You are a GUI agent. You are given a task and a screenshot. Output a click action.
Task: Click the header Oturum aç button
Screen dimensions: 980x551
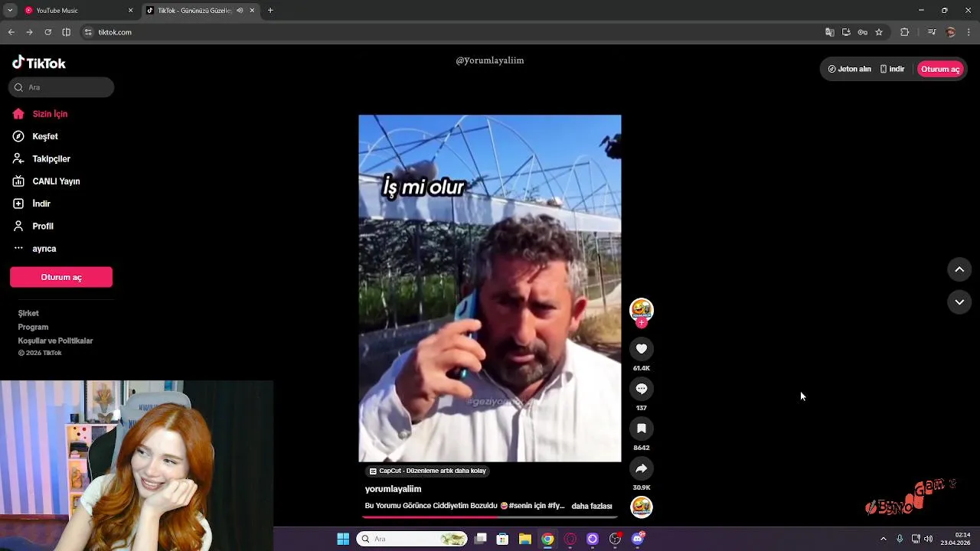pos(940,69)
